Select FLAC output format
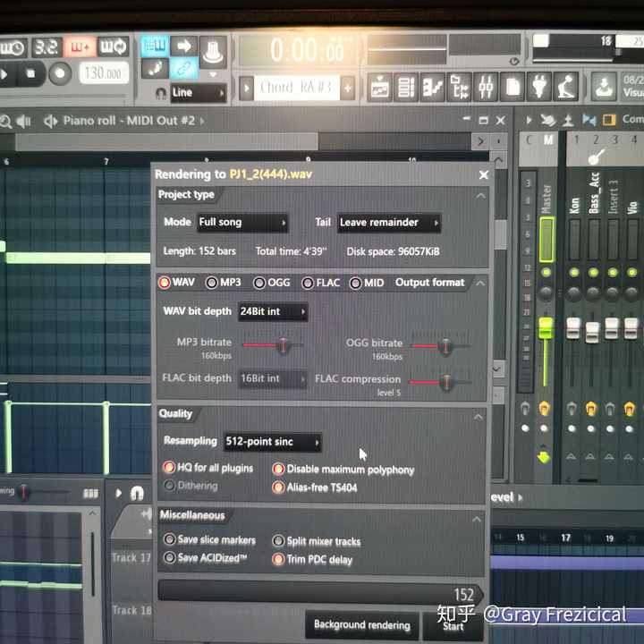 tap(321, 283)
